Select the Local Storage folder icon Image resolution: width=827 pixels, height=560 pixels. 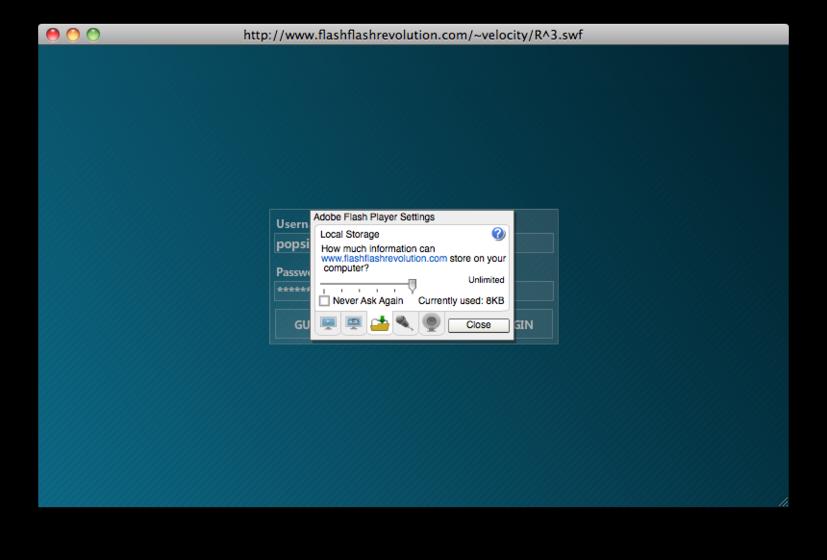click(x=380, y=323)
